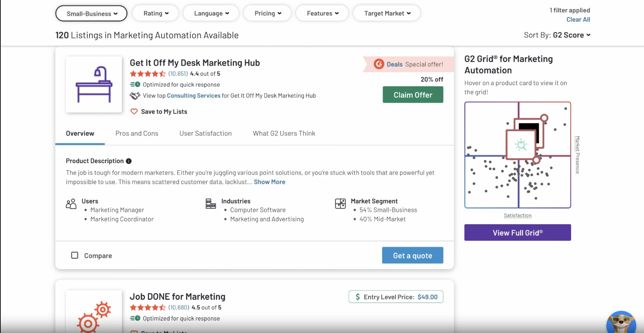Click the Satisfaction axis label
The height and width of the screenshot is (333, 644).
tap(517, 215)
